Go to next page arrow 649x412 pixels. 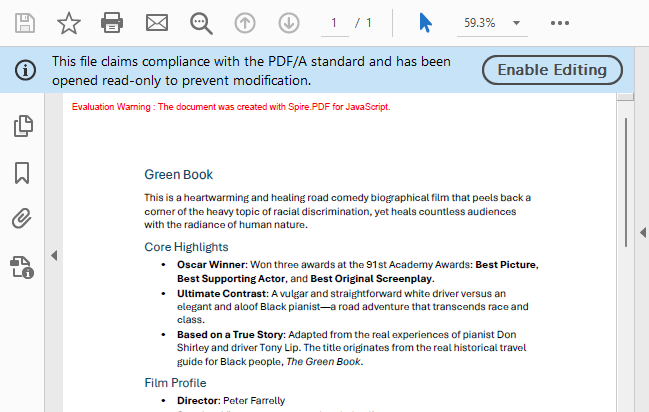288,23
